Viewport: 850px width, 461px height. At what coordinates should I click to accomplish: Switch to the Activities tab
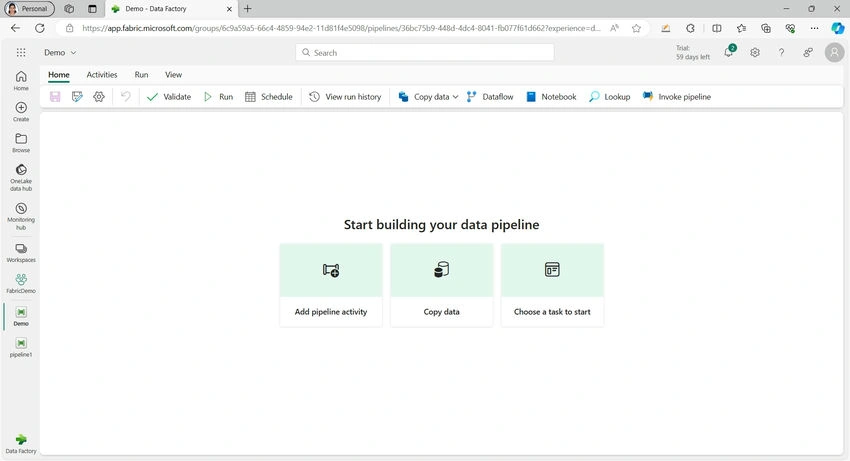coord(102,75)
